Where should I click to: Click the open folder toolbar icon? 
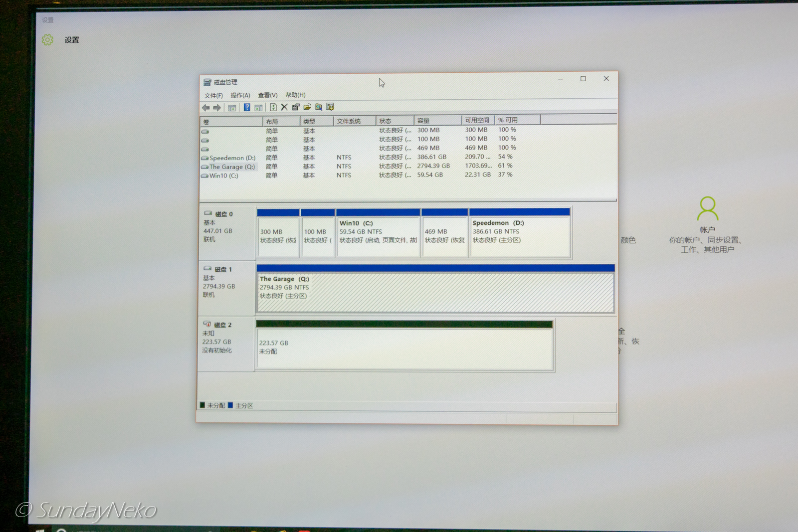coord(307,107)
